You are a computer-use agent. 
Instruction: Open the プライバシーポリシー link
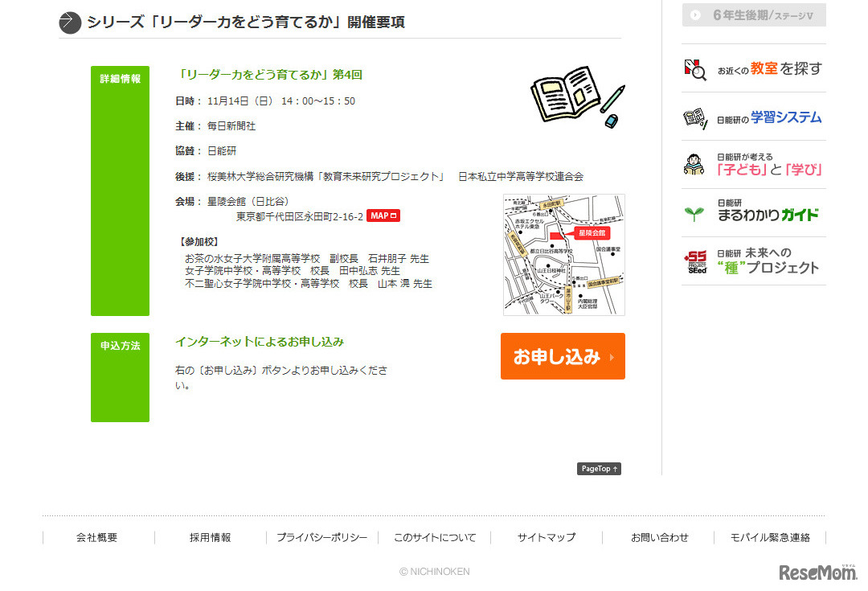(x=321, y=537)
